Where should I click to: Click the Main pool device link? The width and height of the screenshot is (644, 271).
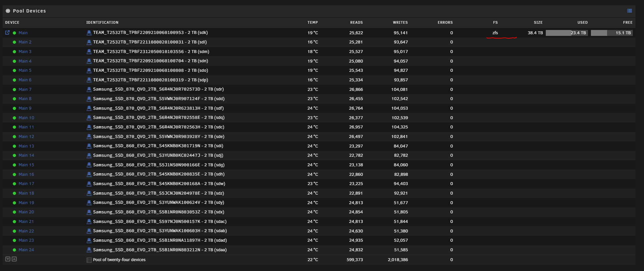click(23, 33)
